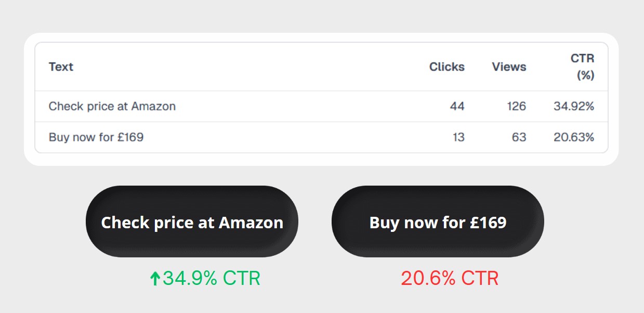Select the CTR (%) column header

(x=582, y=67)
